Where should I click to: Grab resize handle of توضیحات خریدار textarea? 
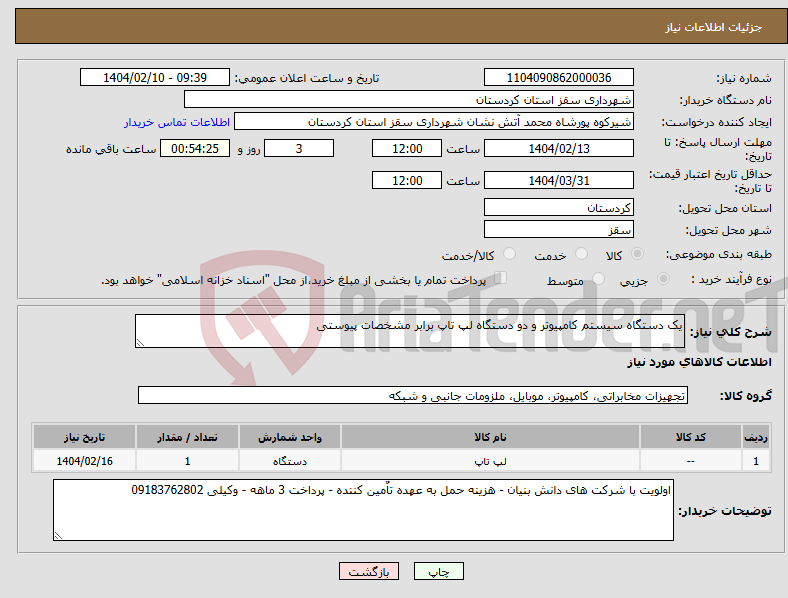click(58, 536)
